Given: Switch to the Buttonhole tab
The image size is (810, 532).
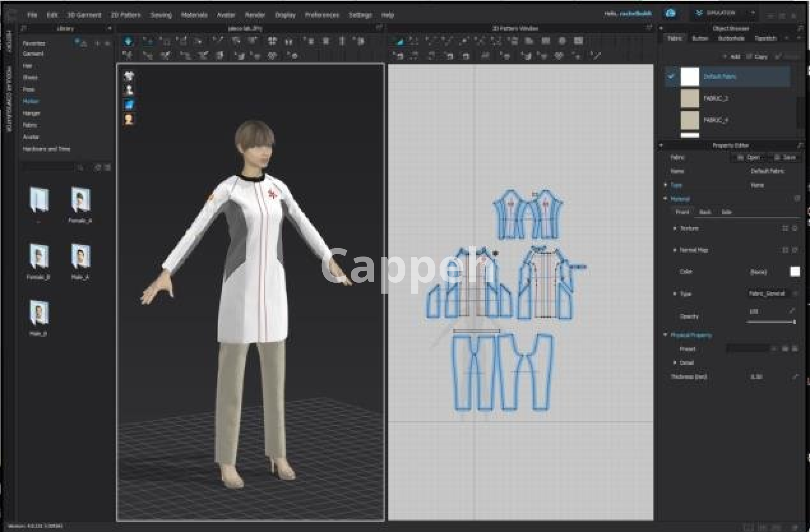Looking at the screenshot, I should coord(731,38).
